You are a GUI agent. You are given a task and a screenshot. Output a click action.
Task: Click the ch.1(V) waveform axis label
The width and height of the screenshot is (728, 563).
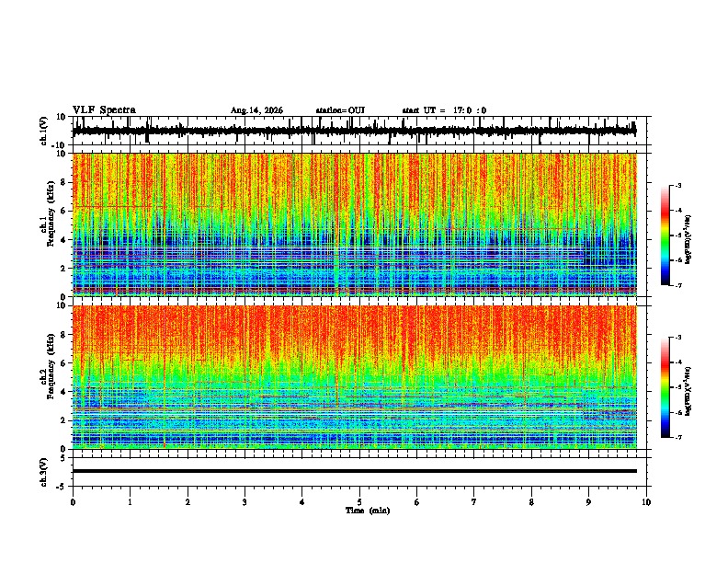tap(44, 131)
